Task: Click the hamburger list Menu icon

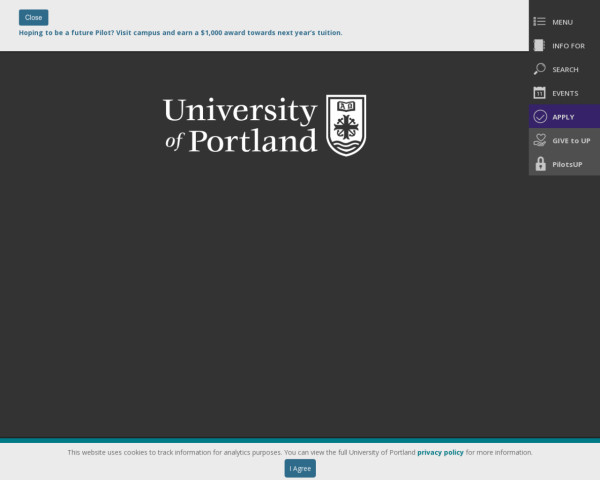Action: coord(540,21)
